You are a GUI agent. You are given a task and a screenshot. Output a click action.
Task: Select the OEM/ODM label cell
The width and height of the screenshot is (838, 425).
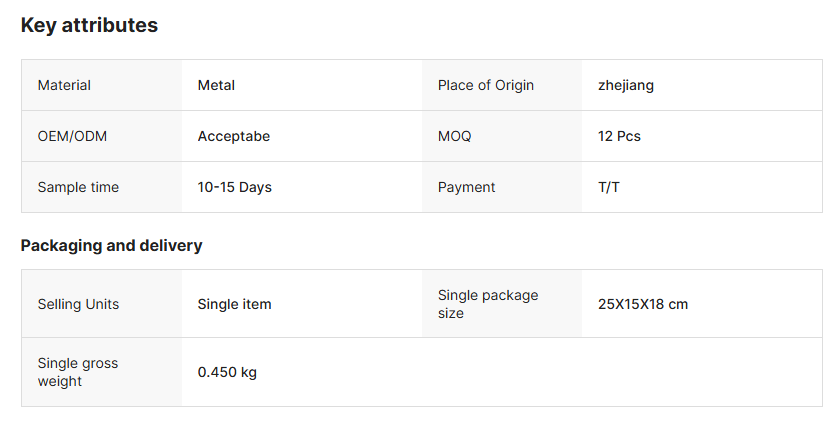coord(72,136)
